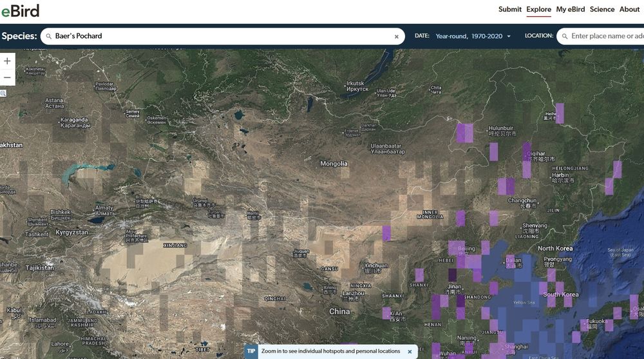Open the Date range dropdown
The image size is (644, 359).
[473, 36]
